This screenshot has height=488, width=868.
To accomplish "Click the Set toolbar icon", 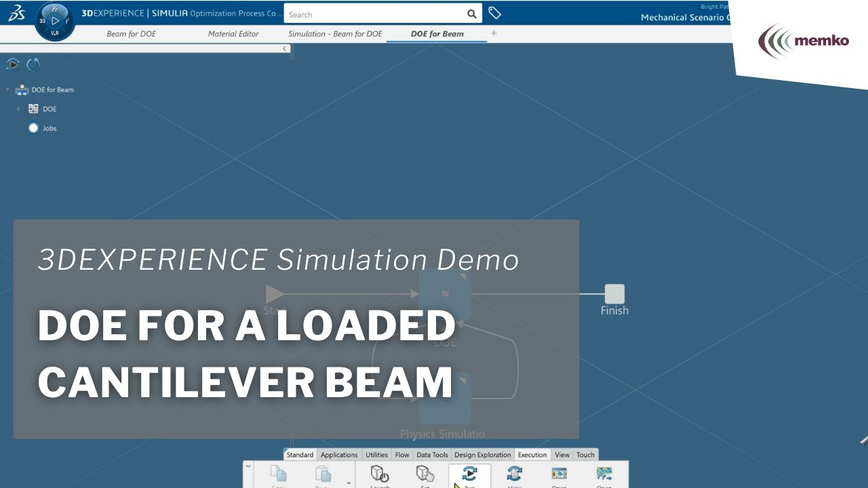I will coord(425,474).
